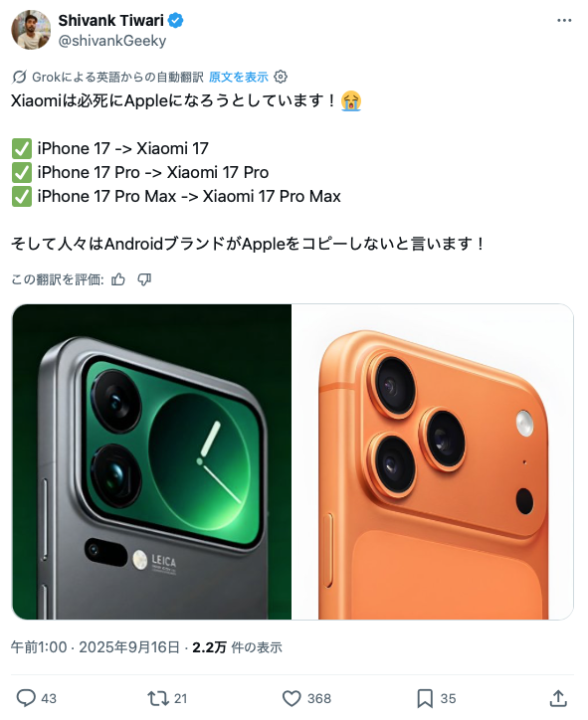Viewport: 588px width, 720px height.
Task: Click the 2.2万 件の表示 view count
Action: tap(237, 647)
